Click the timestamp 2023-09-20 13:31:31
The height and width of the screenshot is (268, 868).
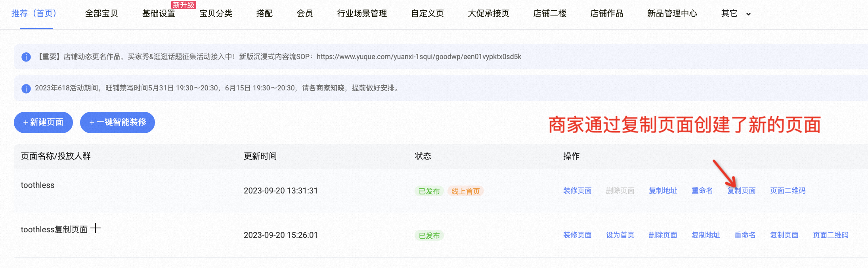(x=281, y=191)
